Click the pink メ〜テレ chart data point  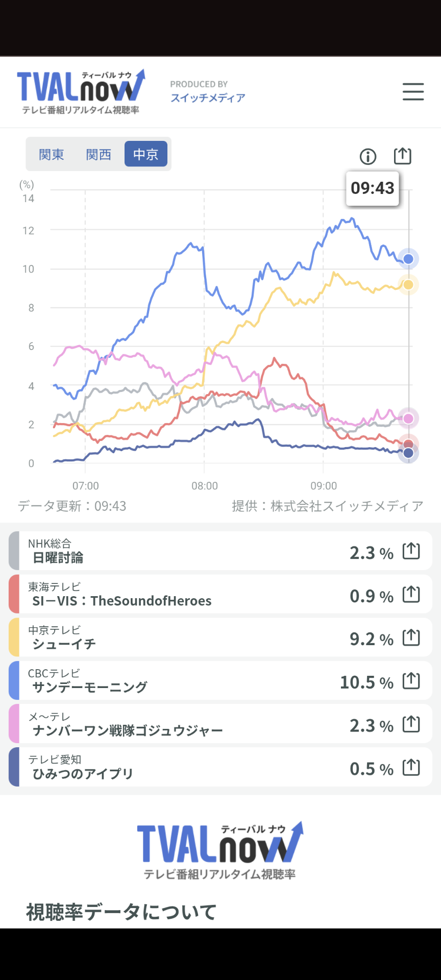pyautogui.click(x=408, y=419)
